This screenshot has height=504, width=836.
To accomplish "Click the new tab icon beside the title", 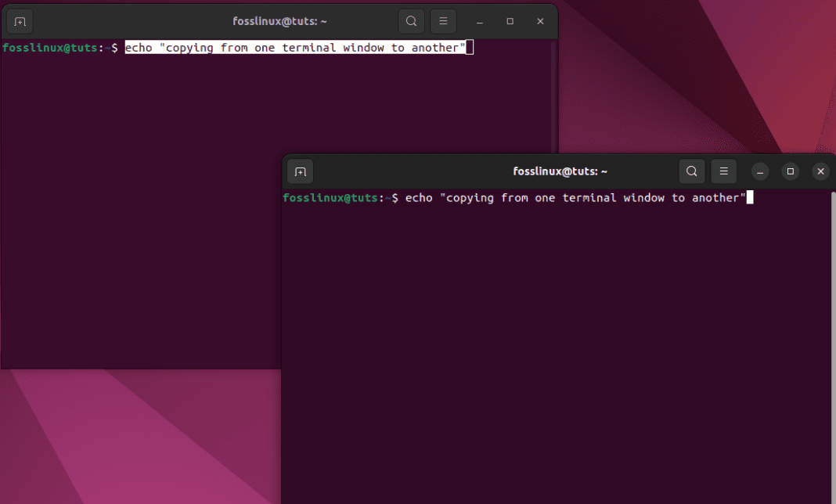I will click(x=300, y=171).
